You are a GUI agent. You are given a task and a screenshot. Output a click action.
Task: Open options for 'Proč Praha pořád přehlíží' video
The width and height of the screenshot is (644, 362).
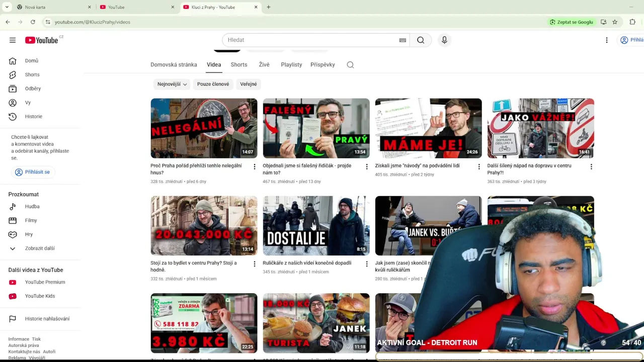click(x=254, y=166)
